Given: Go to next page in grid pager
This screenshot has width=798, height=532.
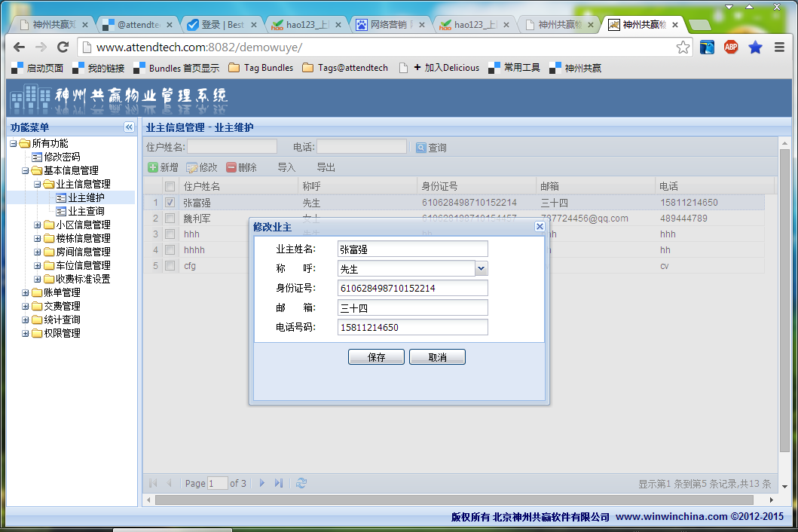Looking at the screenshot, I should click(x=262, y=483).
